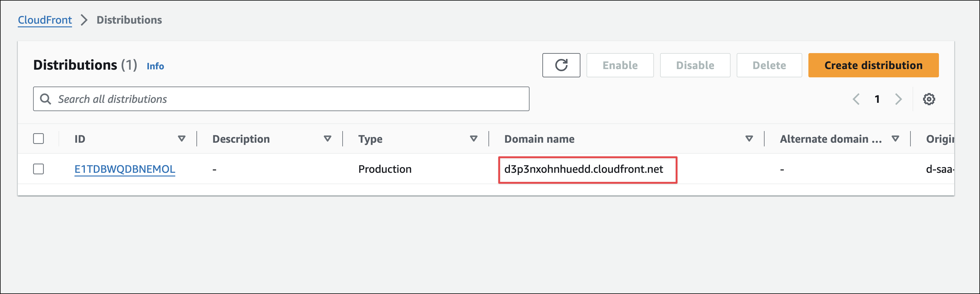Click the refresh distributions icon button

click(561, 65)
